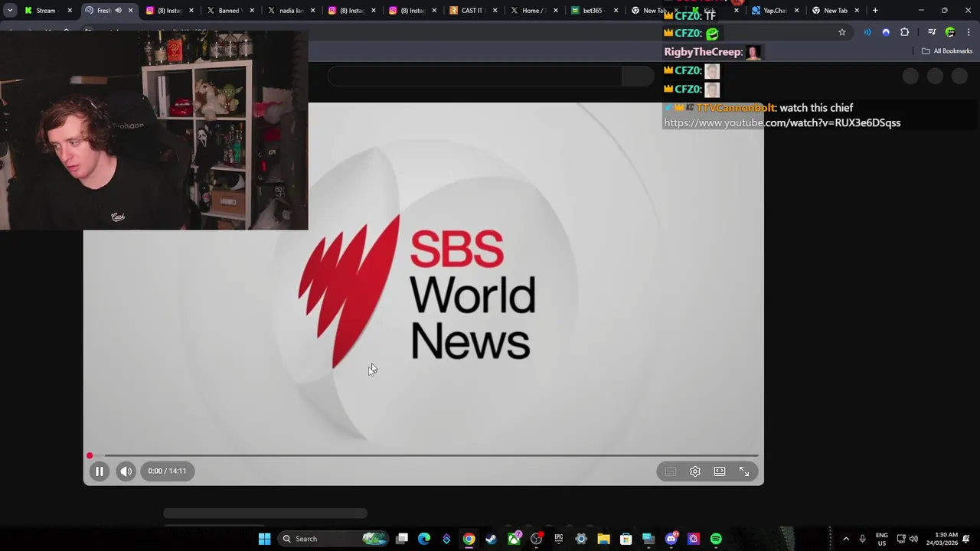
Task: Switch to the CAST IT tab
Action: pyautogui.click(x=472, y=11)
